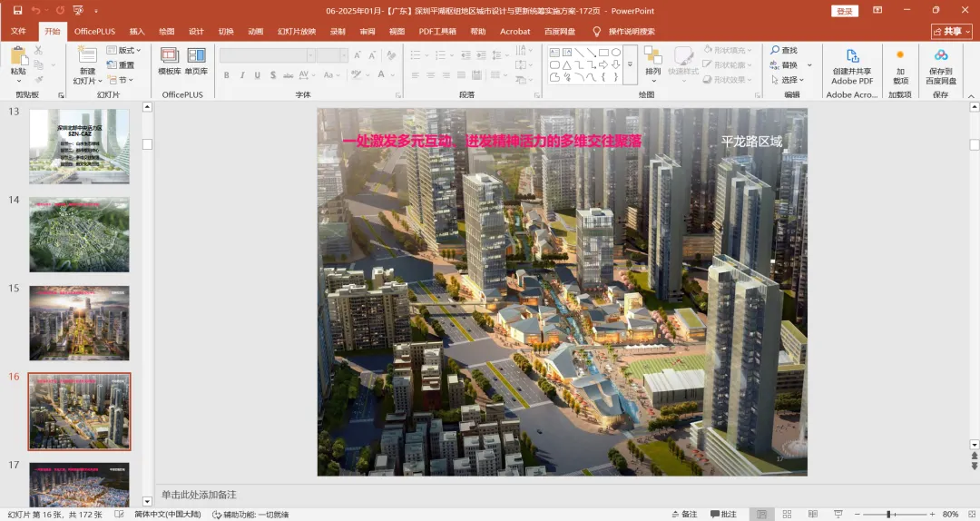Viewport: 980px width, 521px height.
Task: Click the slide sorter view icon
Action: [x=787, y=514]
